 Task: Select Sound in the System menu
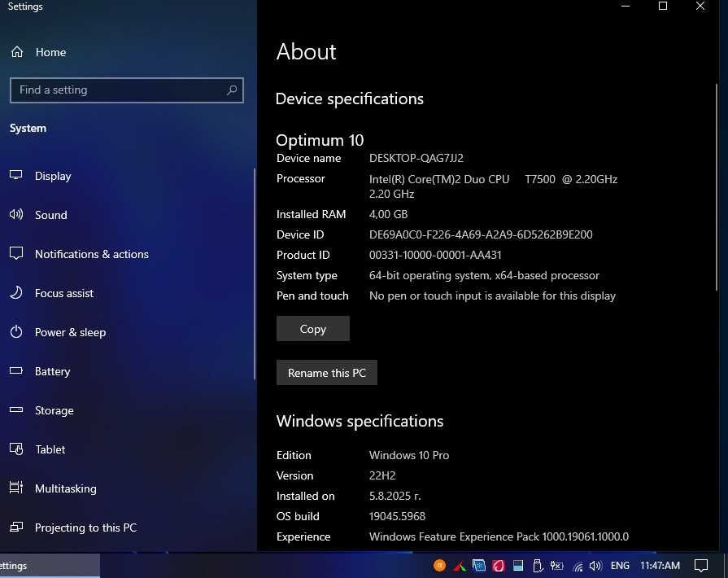(x=51, y=215)
